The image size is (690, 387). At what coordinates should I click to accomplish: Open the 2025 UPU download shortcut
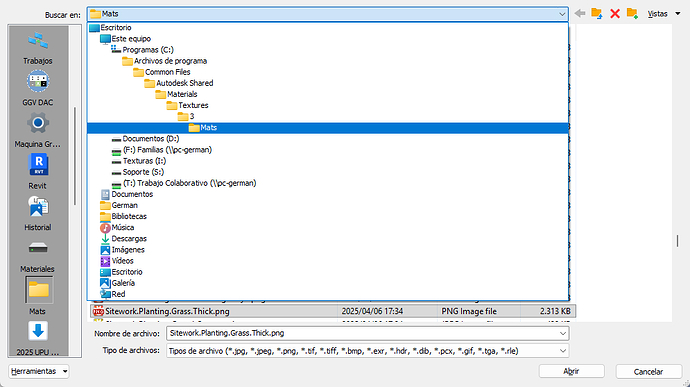(38, 339)
